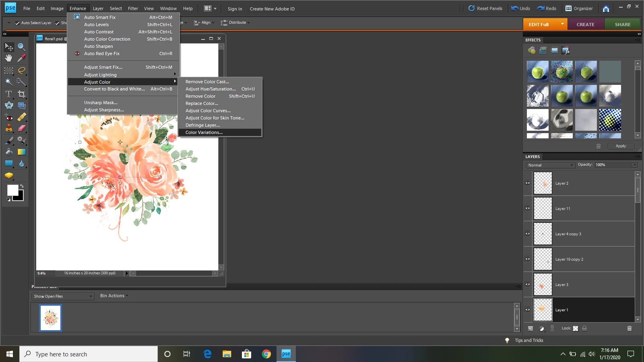Choose the Eyedropper tool
644x362 pixels.
point(22,58)
